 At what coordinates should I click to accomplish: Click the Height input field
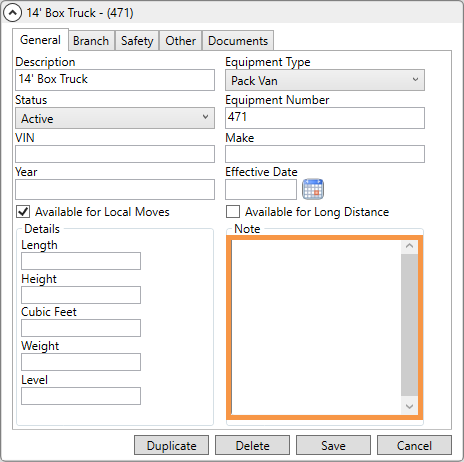pos(81,295)
